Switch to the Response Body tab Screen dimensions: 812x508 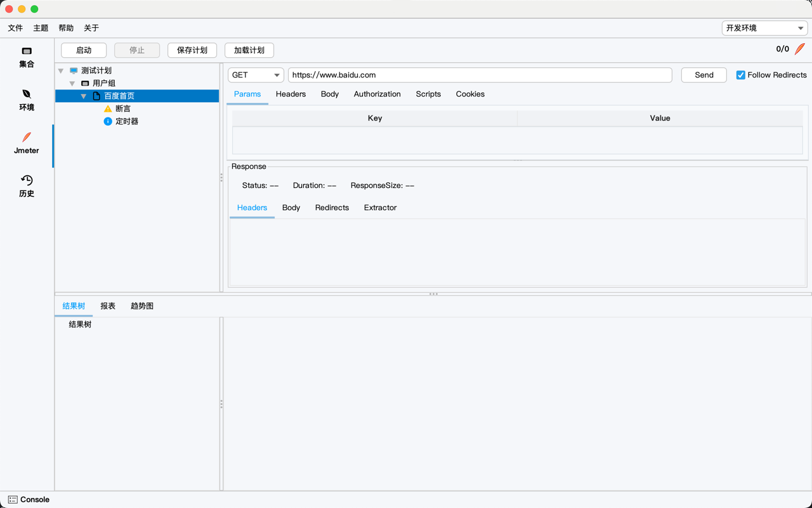(291, 208)
